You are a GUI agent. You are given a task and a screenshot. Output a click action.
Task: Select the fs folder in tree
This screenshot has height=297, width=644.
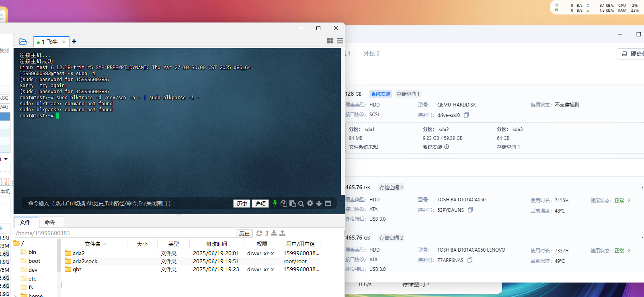point(27,287)
